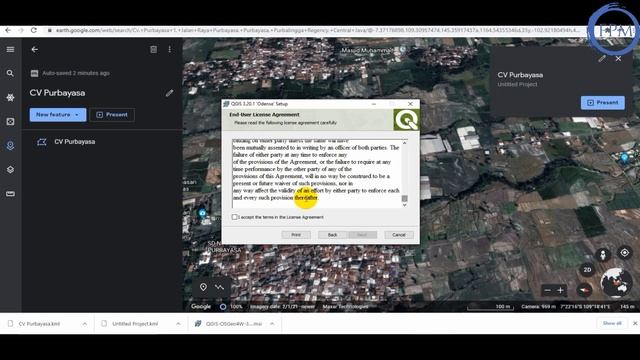640x360 pixels.
Task: Open Voyager ship wheel icon
Action: tap(10, 98)
